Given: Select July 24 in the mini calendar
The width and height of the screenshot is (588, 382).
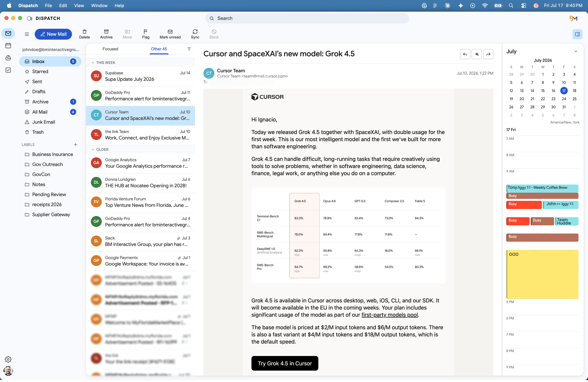Looking at the screenshot, I should (564, 99).
